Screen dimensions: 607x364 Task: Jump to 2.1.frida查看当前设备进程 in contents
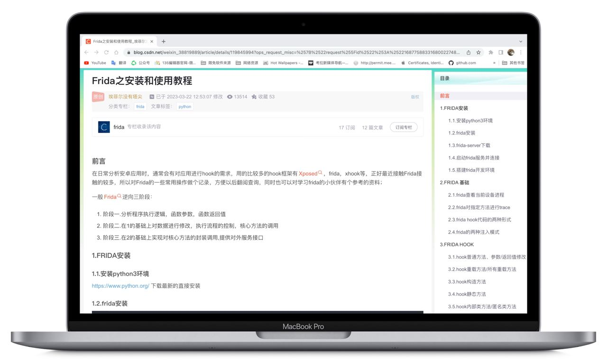[476, 195]
